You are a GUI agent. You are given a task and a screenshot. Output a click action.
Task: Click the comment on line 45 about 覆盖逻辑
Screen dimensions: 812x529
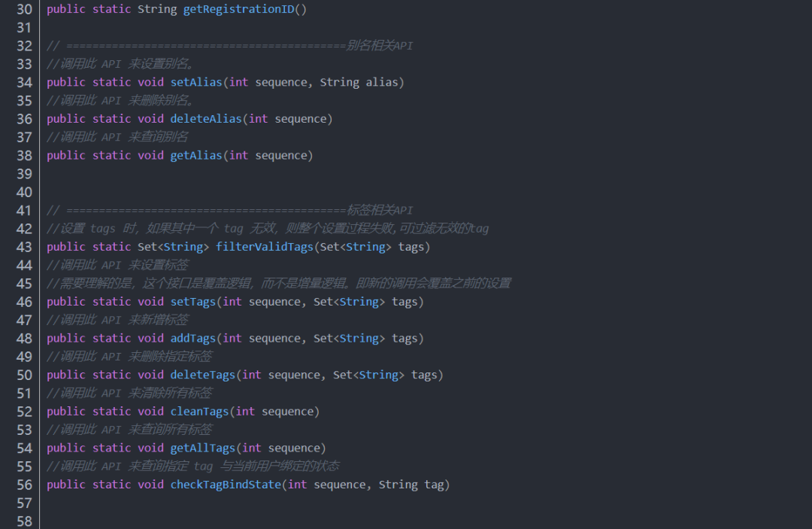[279, 284]
